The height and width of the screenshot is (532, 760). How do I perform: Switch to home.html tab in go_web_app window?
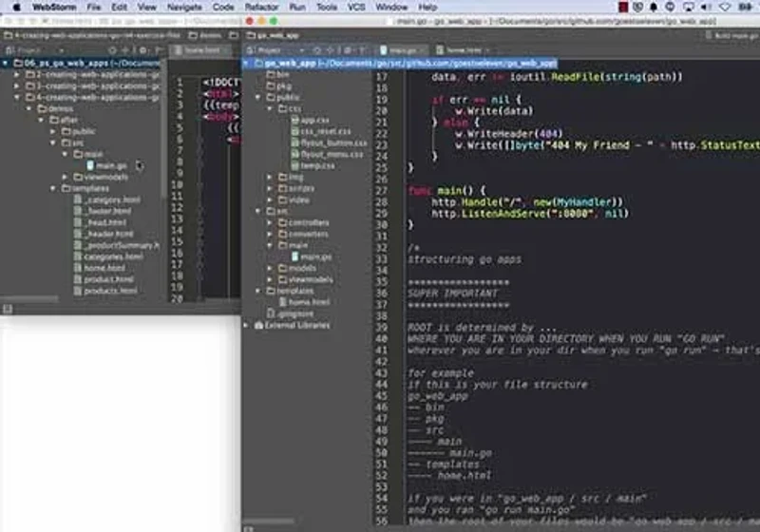[x=463, y=50]
